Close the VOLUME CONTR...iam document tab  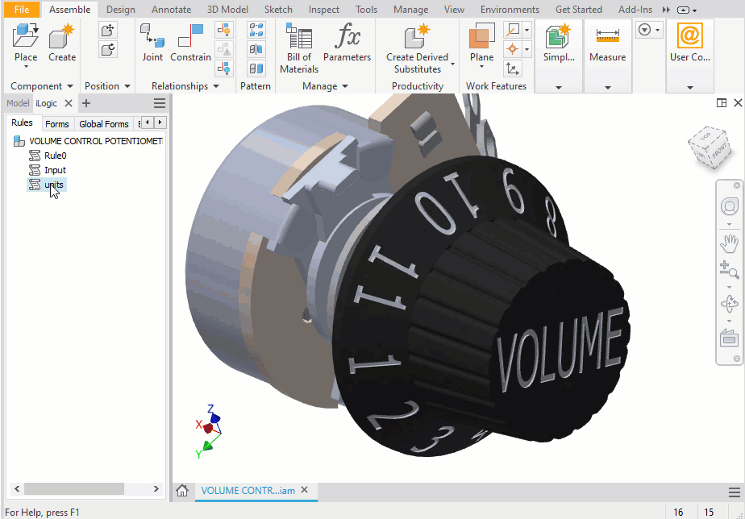point(305,490)
